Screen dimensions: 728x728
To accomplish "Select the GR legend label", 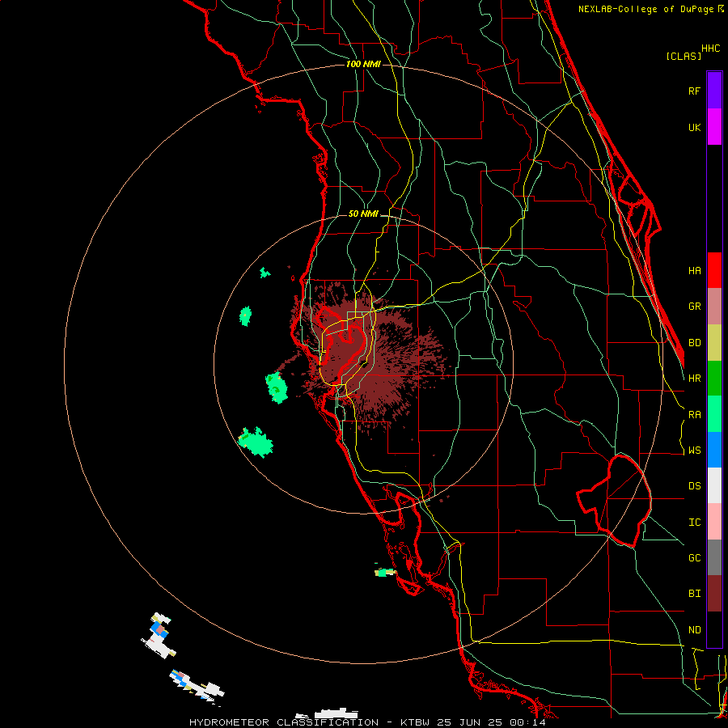I will click(694, 307).
